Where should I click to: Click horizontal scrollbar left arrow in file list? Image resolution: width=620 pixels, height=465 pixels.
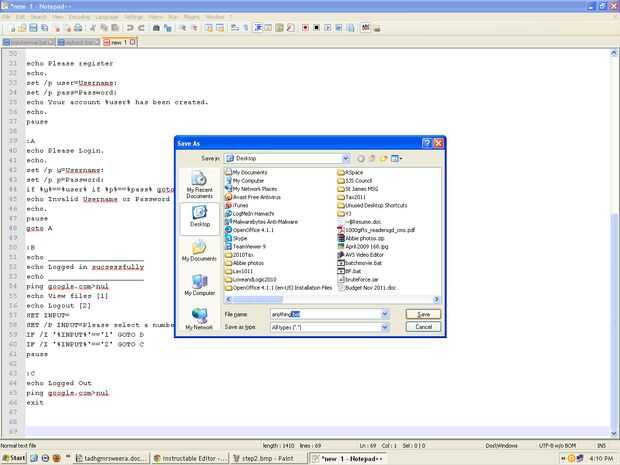(x=229, y=299)
